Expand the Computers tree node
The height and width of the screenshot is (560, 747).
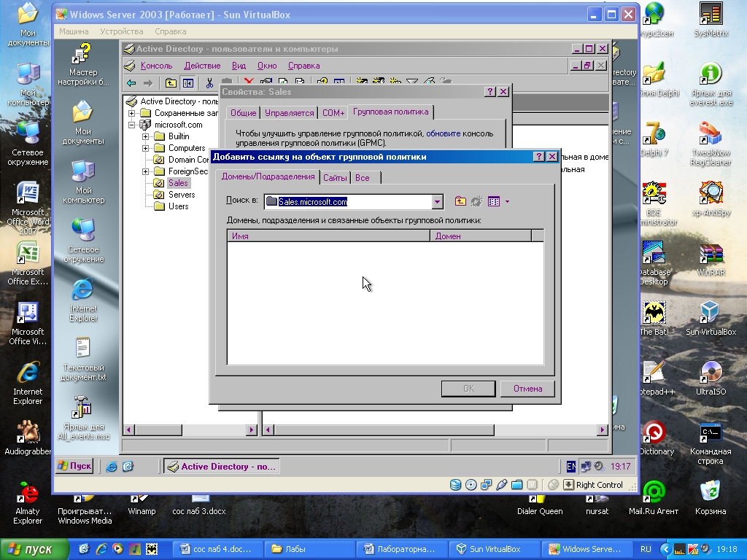[146, 148]
